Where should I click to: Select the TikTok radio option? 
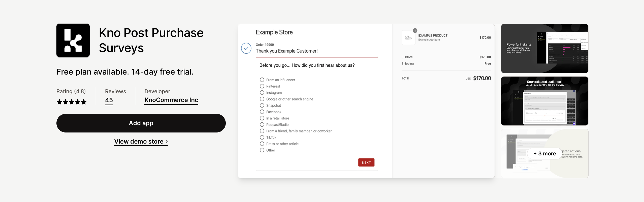pos(262,137)
